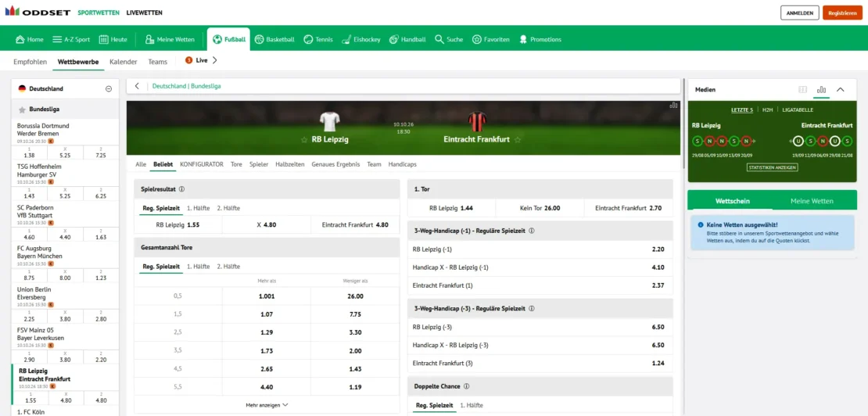The image size is (868, 416).
Task: Select 1. Hälfte under Doppelte Chance
Action: 471,405
